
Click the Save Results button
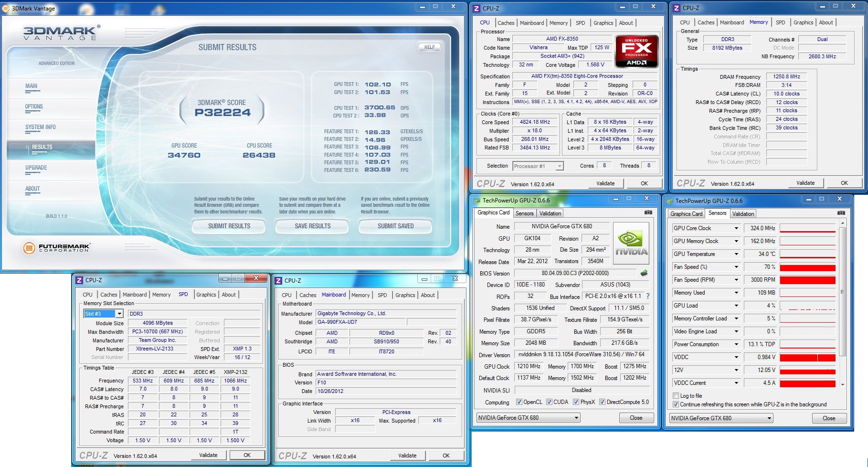313,226
